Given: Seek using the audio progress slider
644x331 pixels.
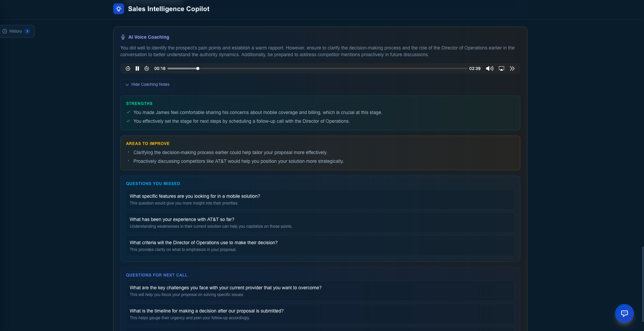Looking at the screenshot, I should [317, 69].
